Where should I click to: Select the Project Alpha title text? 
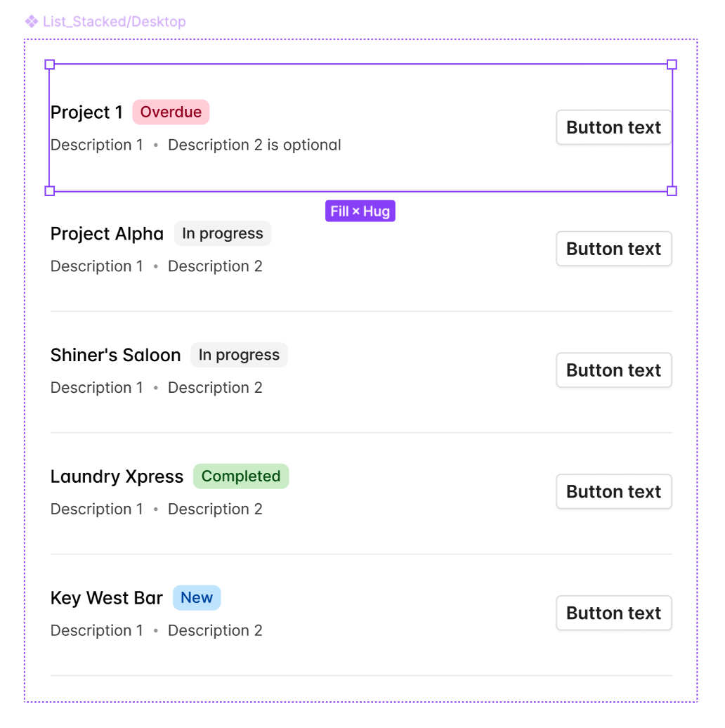coord(107,233)
